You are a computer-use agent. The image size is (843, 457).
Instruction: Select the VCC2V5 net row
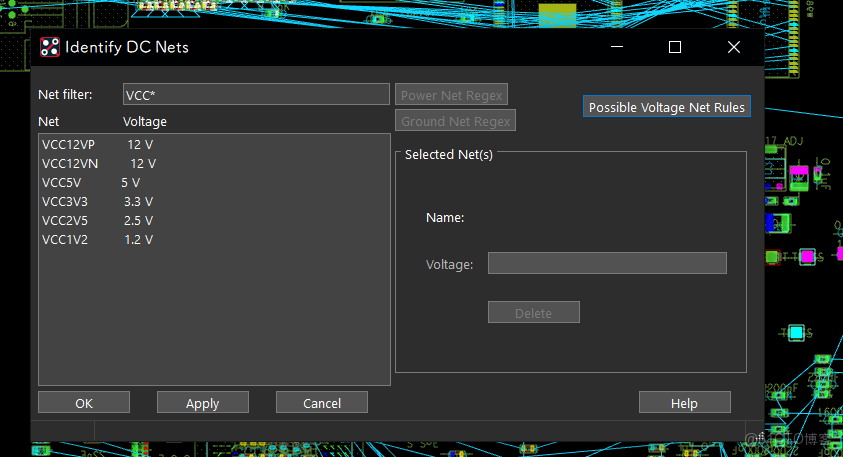pos(214,220)
